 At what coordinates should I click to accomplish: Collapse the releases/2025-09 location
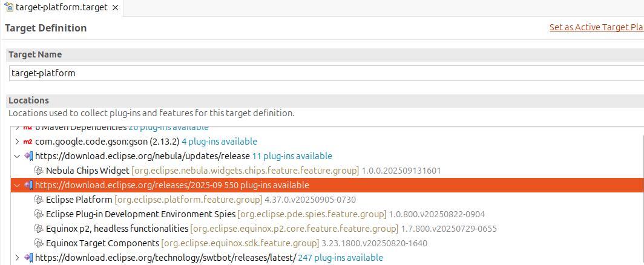(x=16, y=185)
